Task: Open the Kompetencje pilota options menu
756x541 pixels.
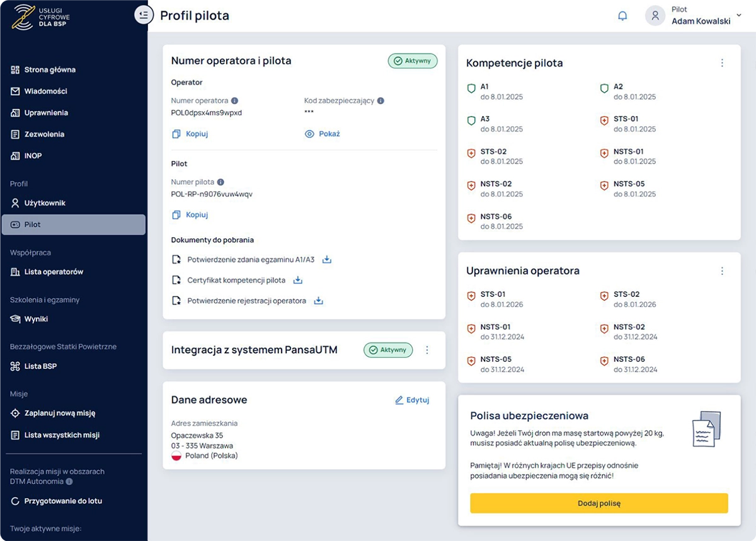Action: coord(722,63)
